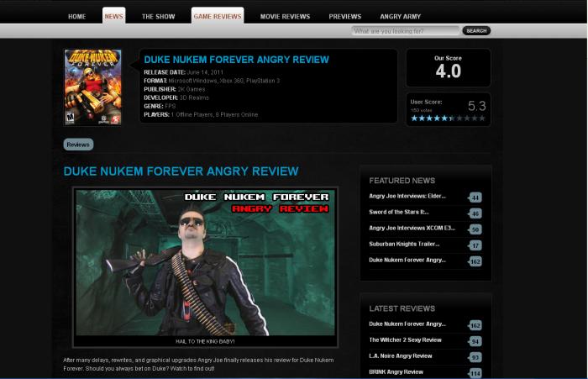The height and width of the screenshot is (379, 588).
Task: Open 'L.A. Noire Angry Review' link
Action: point(401,355)
